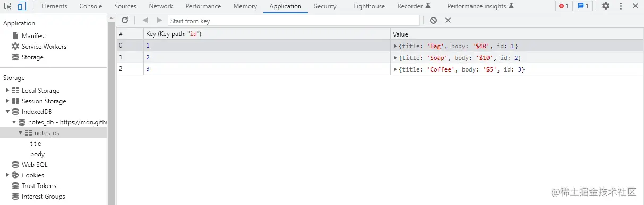Go to previous page of records
The image size is (644, 205).
(145, 20)
